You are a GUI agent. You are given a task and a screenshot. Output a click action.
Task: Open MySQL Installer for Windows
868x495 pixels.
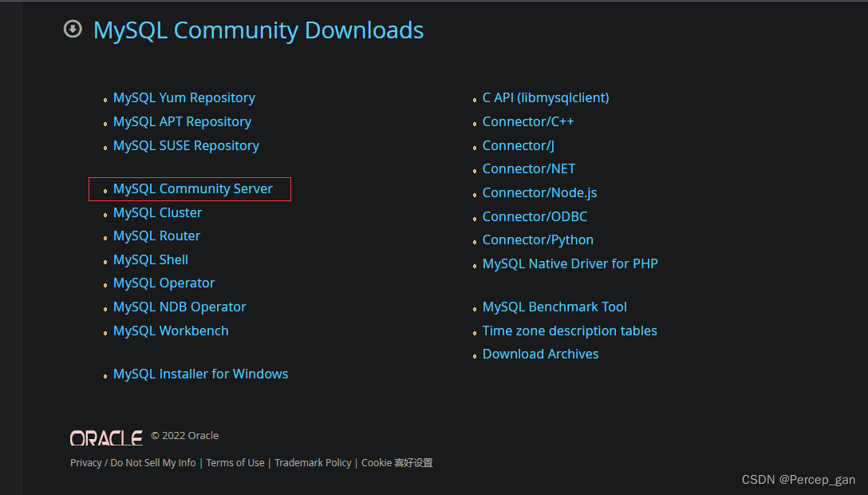200,374
